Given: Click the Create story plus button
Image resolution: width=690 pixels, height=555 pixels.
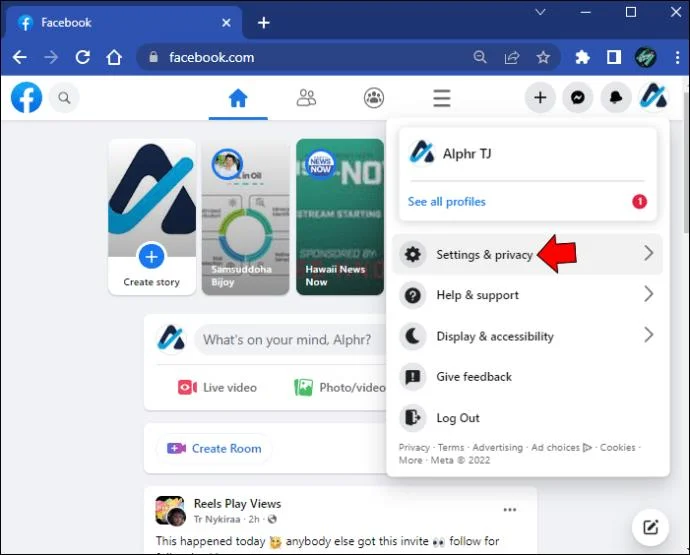Looking at the screenshot, I should point(151,257).
